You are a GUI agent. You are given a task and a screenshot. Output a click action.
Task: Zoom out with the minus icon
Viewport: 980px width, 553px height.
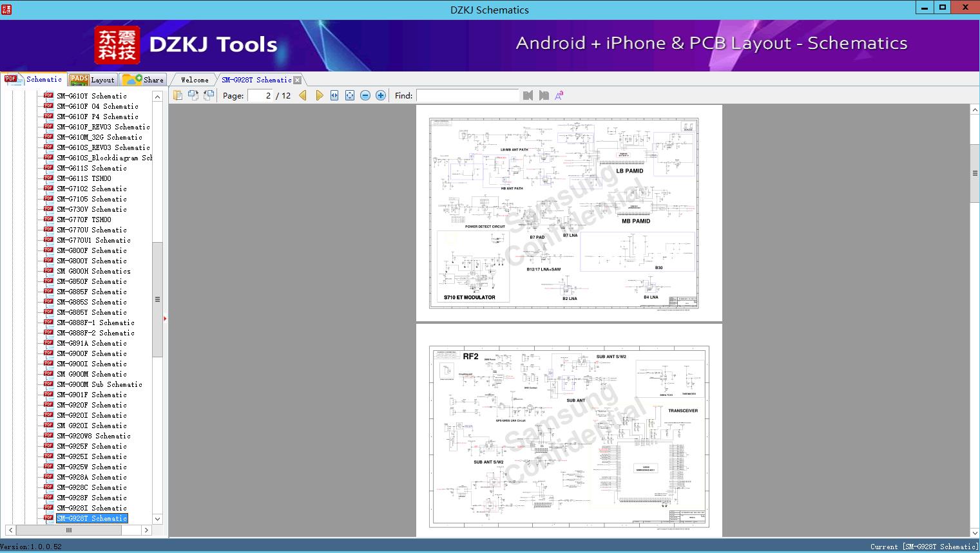point(365,95)
